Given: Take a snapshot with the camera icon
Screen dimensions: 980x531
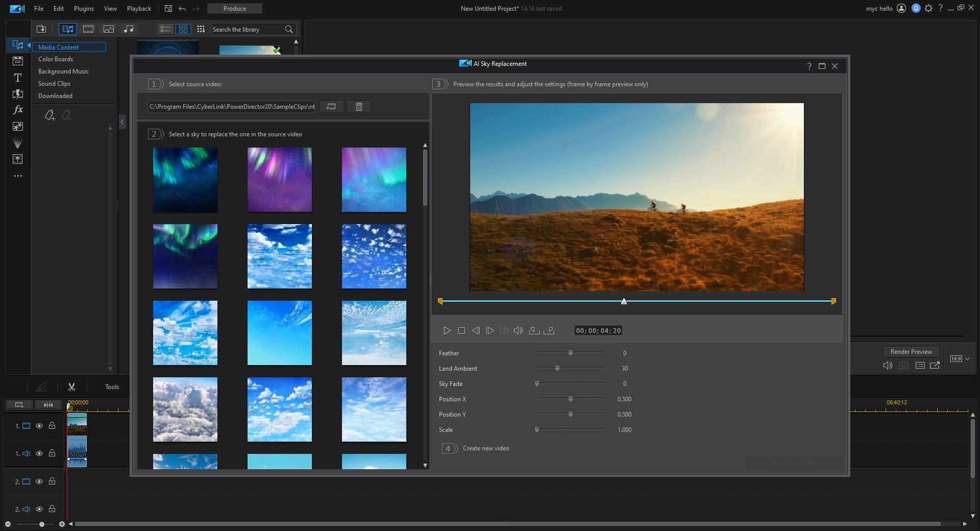Looking at the screenshot, I should (903, 366).
